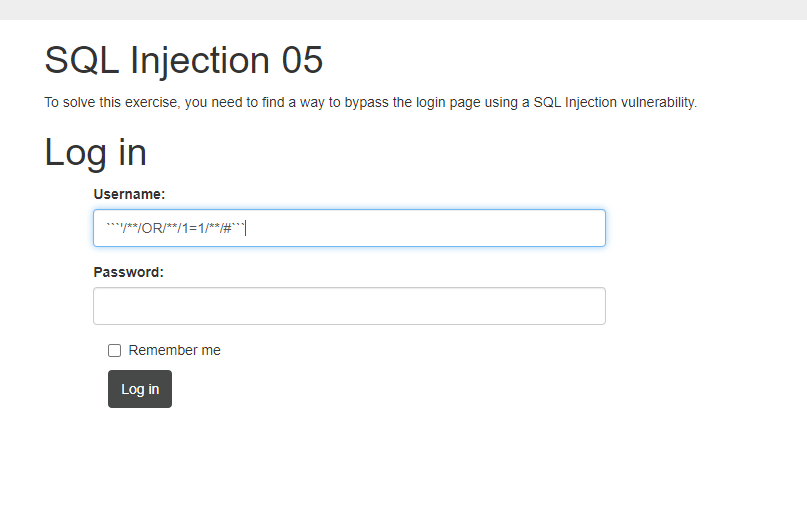Image resolution: width=807 pixels, height=514 pixels.
Task: Click the leading backticks in username field
Action: pos(111,228)
